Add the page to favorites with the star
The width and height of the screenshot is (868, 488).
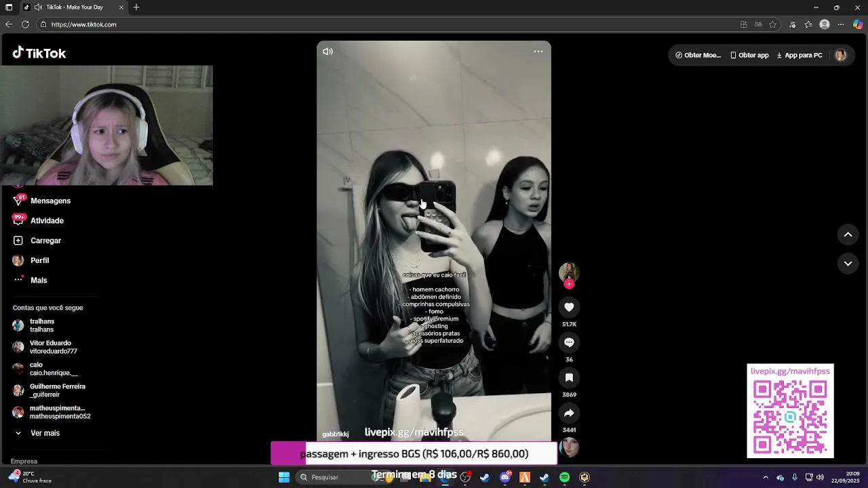(x=772, y=24)
